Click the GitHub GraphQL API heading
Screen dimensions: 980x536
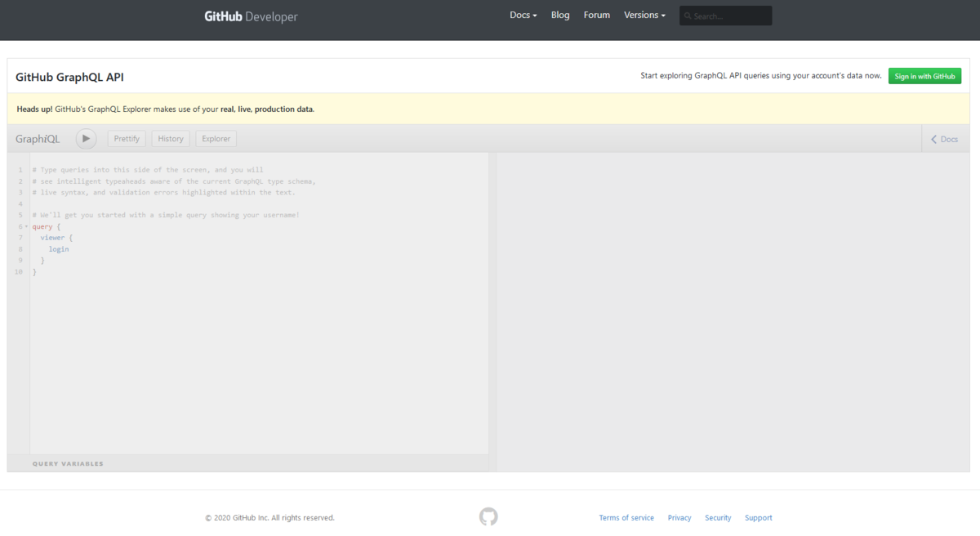(x=69, y=77)
